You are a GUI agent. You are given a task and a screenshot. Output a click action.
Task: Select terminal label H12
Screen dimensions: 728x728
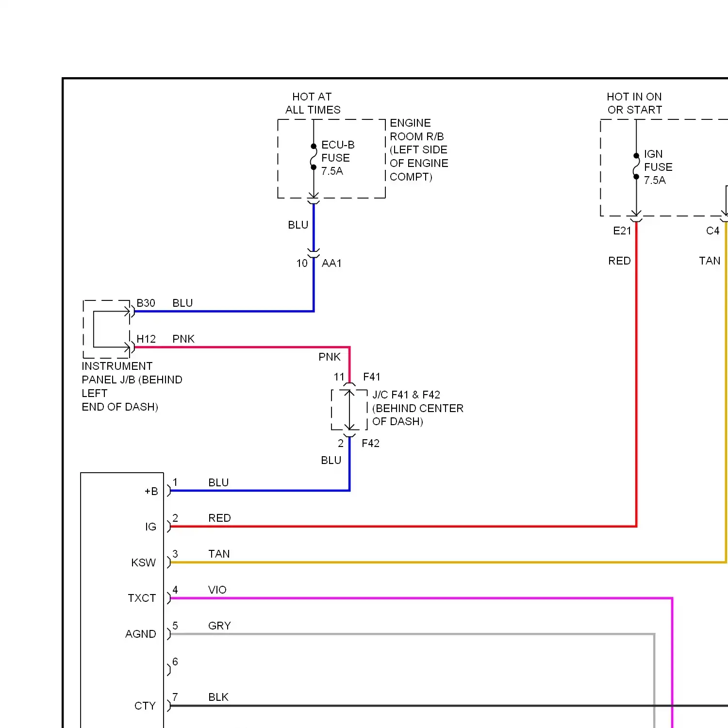click(x=146, y=339)
